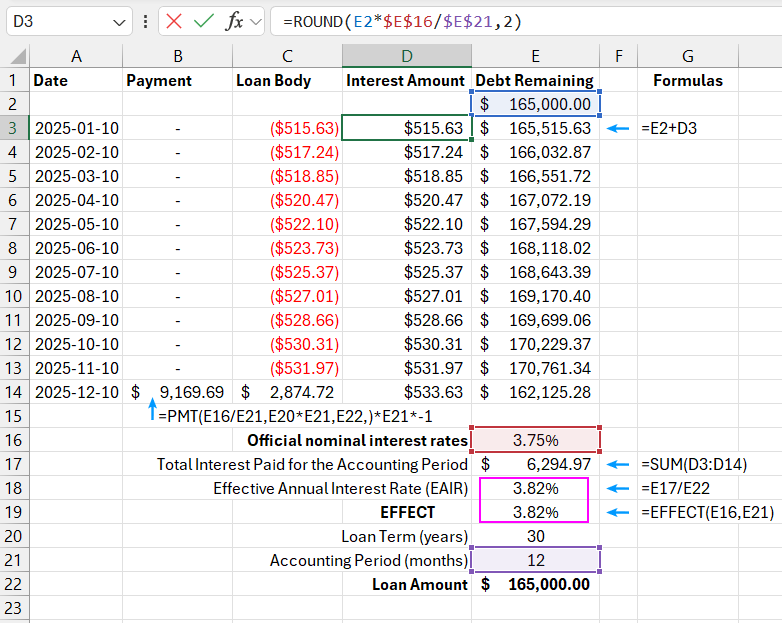Click the Loan Body header cell
The height and width of the screenshot is (623, 782).
pyautogui.click(x=287, y=80)
